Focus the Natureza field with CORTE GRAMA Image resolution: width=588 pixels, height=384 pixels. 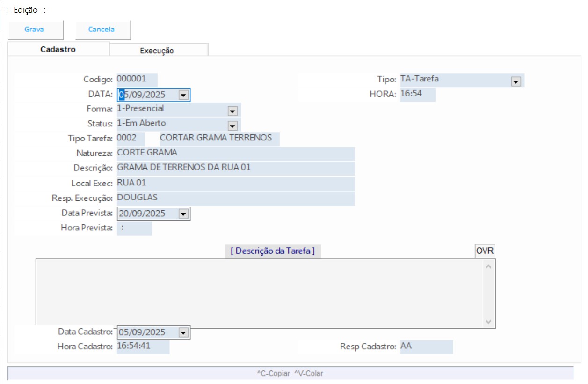click(235, 153)
